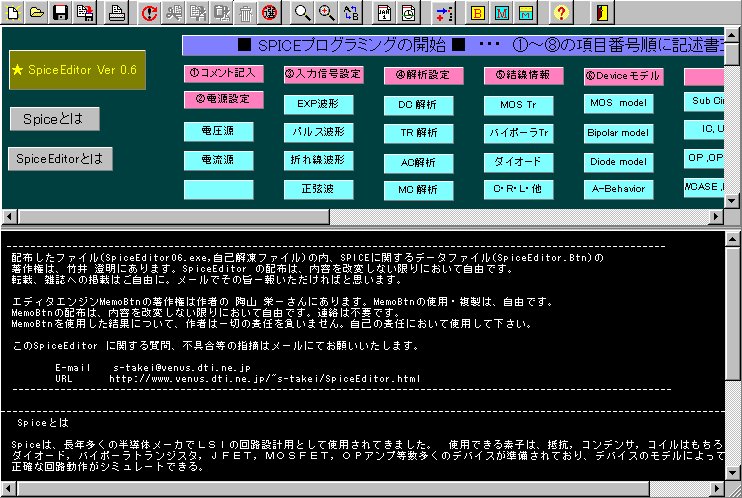Click the grayed-out copy icon

click(198, 13)
